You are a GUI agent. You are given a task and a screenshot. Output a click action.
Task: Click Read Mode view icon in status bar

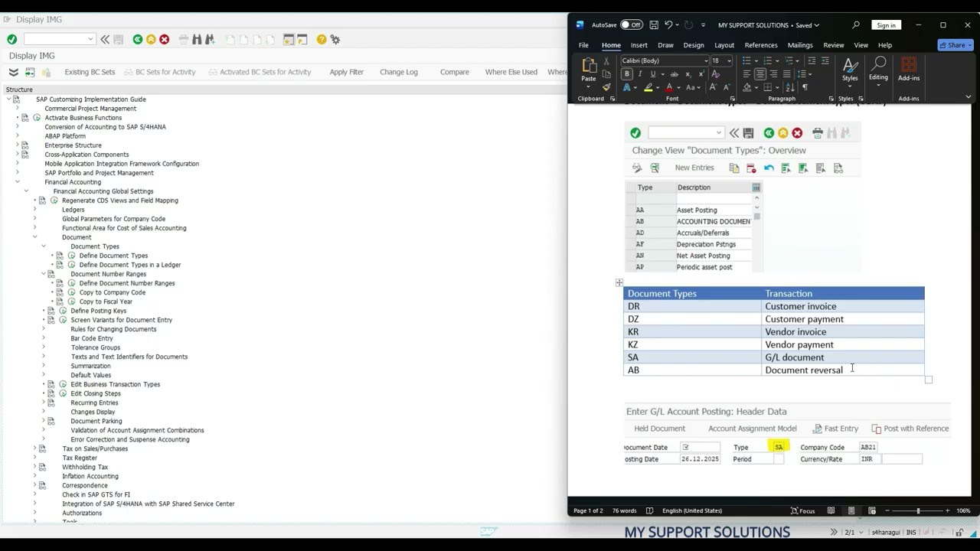pos(831,510)
